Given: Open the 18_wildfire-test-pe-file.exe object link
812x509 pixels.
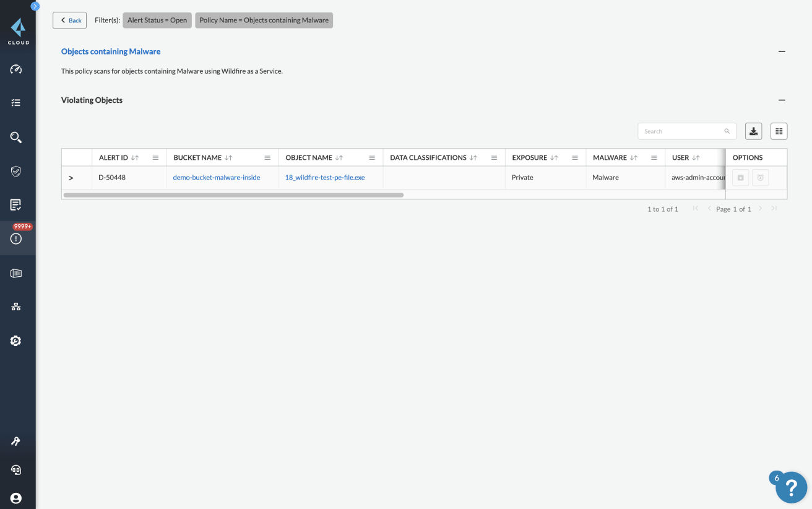Looking at the screenshot, I should pyautogui.click(x=325, y=178).
